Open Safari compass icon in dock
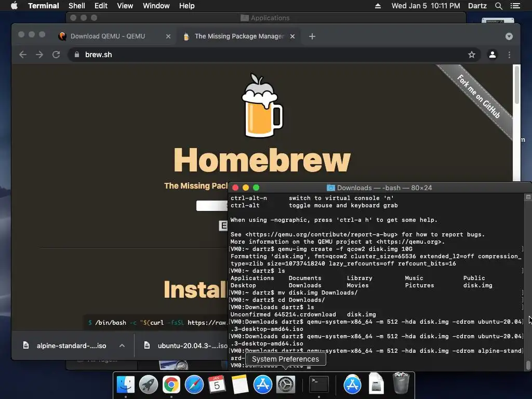This screenshot has height=399, width=532. click(x=194, y=384)
